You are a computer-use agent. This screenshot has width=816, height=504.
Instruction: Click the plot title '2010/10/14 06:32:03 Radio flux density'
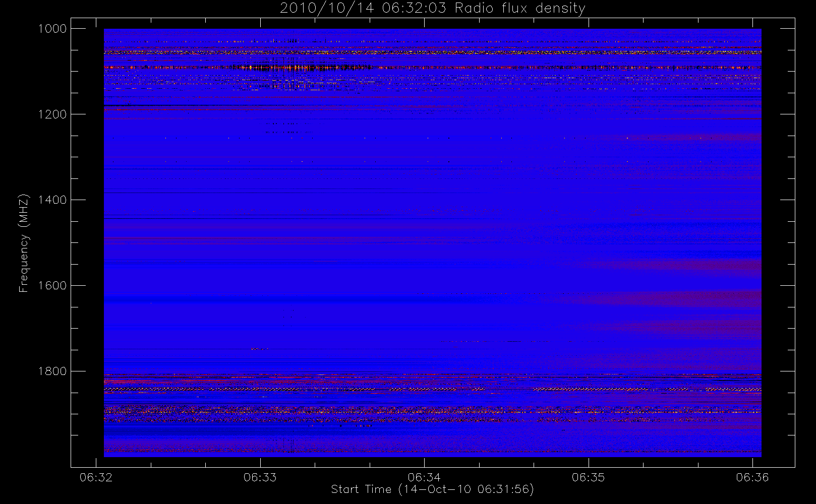[432, 9]
